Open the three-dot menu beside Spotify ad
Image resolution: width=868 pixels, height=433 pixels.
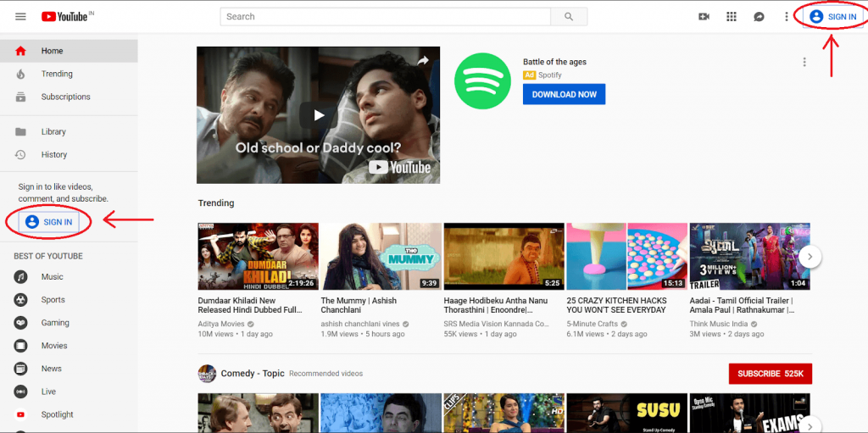[804, 62]
